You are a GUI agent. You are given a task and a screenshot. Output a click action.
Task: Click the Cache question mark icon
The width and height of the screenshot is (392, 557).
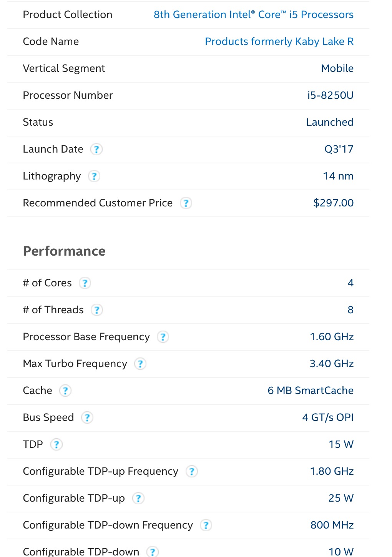[65, 391]
